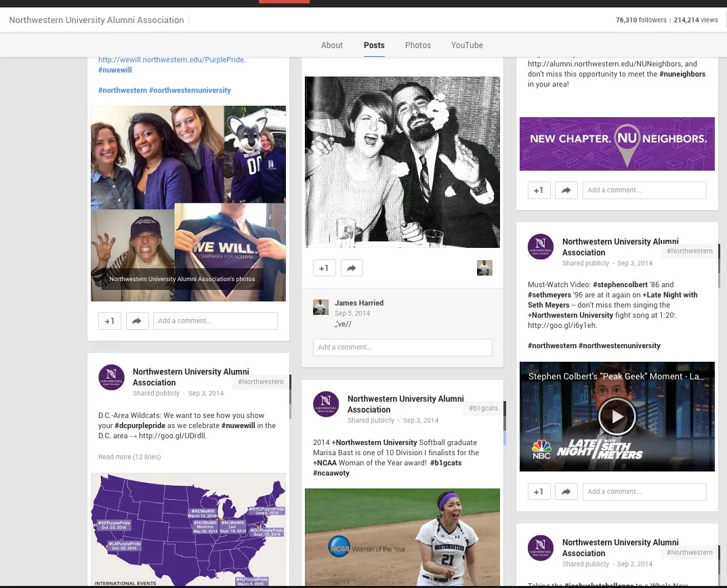The image size is (727, 588).
Task: Click the #northwesternuniversity hashtag in the PurplePride post
Action: (190, 90)
